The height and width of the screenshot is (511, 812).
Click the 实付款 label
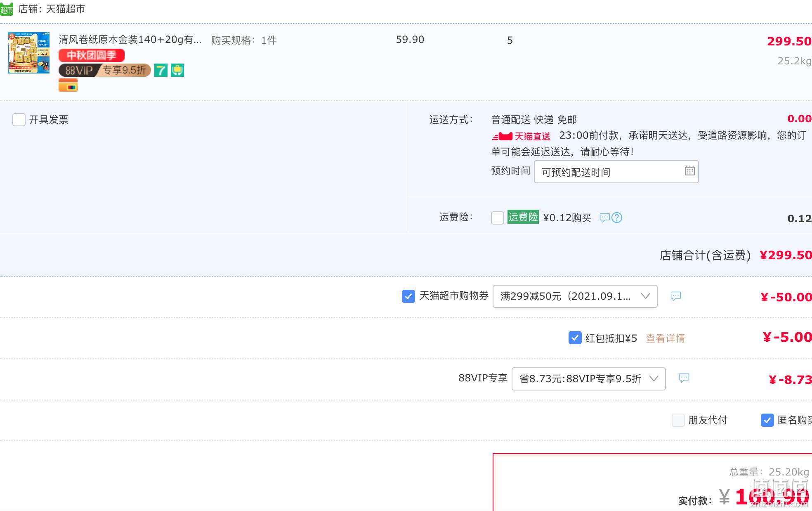695,501
